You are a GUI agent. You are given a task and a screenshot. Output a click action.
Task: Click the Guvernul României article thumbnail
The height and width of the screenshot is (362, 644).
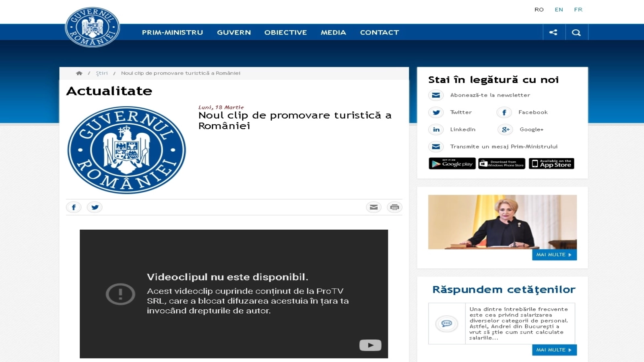(x=127, y=150)
